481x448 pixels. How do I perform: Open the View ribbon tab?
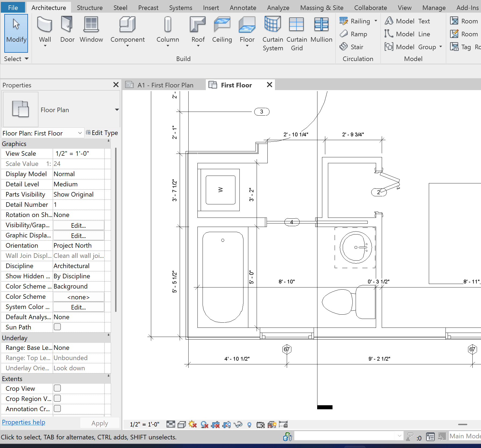405,8
